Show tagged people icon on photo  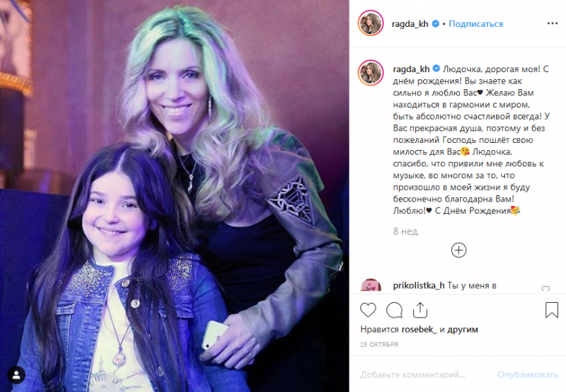coord(16,376)
